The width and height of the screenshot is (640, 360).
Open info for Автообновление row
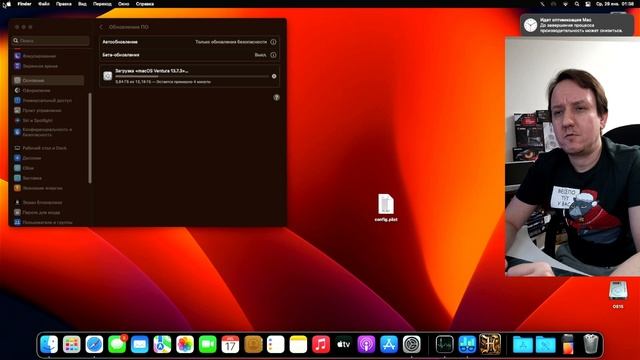(x=273, y=42)
